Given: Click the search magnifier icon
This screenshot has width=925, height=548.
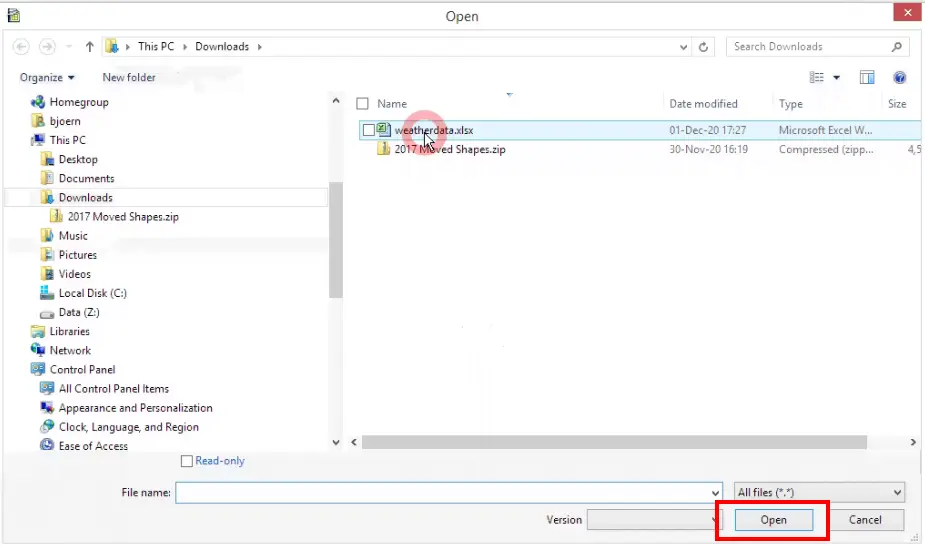Looking at the screenshot, I should (x=896, y=47).
